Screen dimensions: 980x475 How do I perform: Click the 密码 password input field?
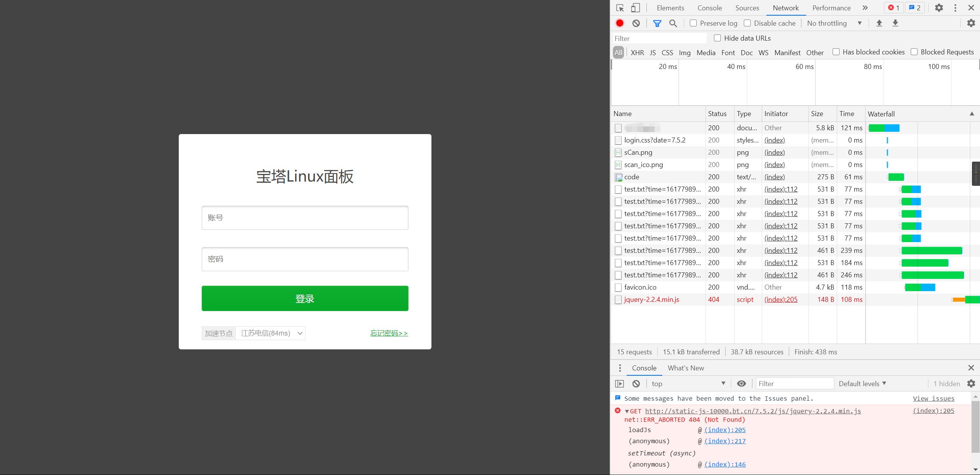click(305, 259)
